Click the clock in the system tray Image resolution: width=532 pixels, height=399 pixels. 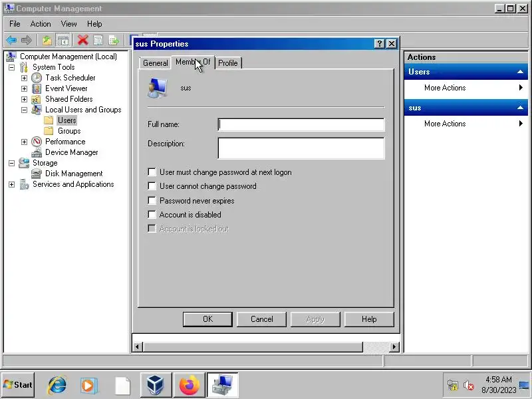point(498,385)
